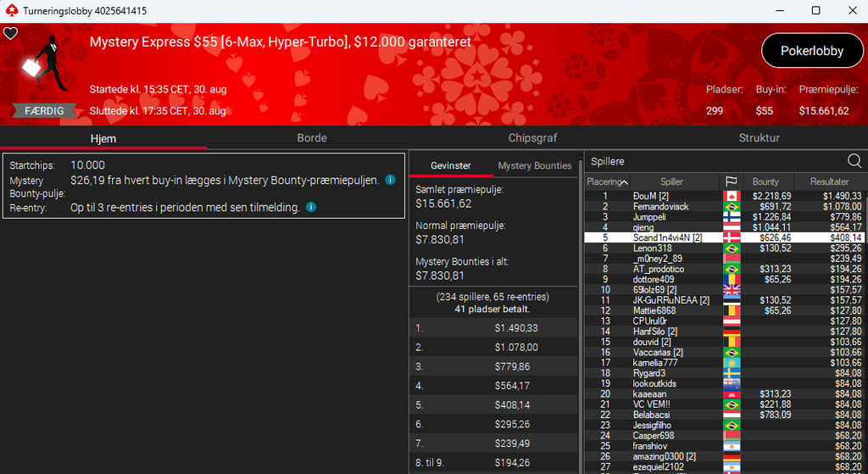The image size is (868, 474).
Task: Click the Romania flag beside dottore409
Action: click(x=732, y=280)
